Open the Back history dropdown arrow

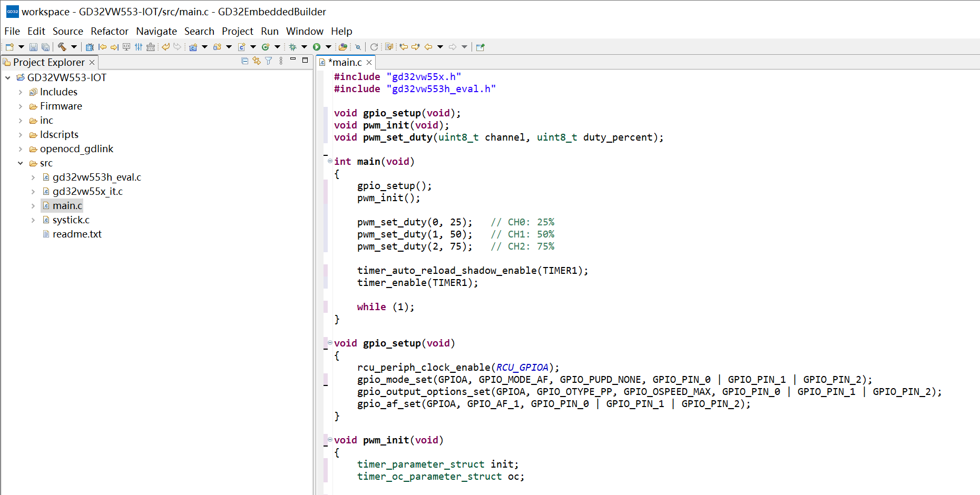[440, 47]
